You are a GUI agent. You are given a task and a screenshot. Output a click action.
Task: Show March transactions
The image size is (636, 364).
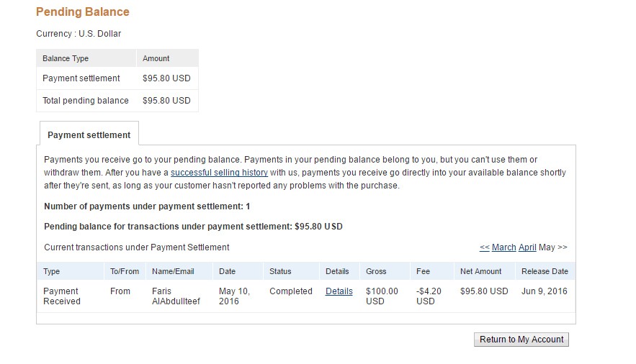point(503,247)
